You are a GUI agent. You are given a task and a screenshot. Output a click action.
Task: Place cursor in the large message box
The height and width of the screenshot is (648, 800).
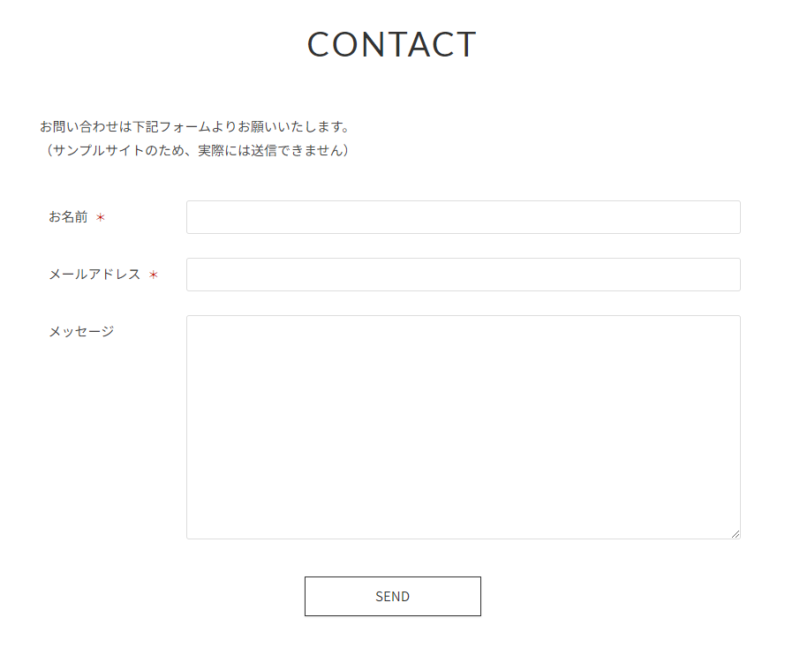[x=463, y=427]
